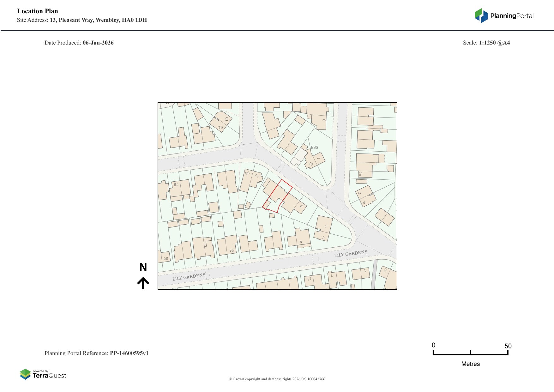Image resolution: width=554 pixels, height=392 pixels.
Task: Click the scale bar line
Action: click(470, 354)
